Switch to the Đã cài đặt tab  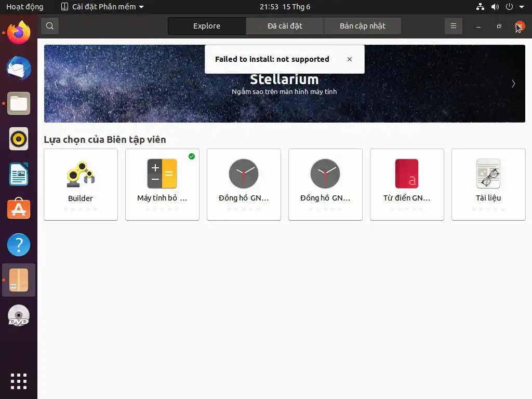pyautogui.click(x=285, y=26)
